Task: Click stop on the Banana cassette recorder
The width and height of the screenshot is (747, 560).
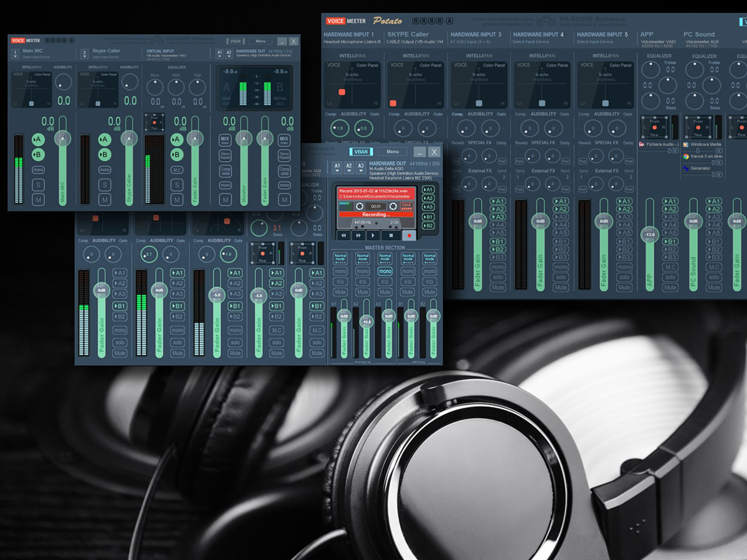Action: coord(392,236)
